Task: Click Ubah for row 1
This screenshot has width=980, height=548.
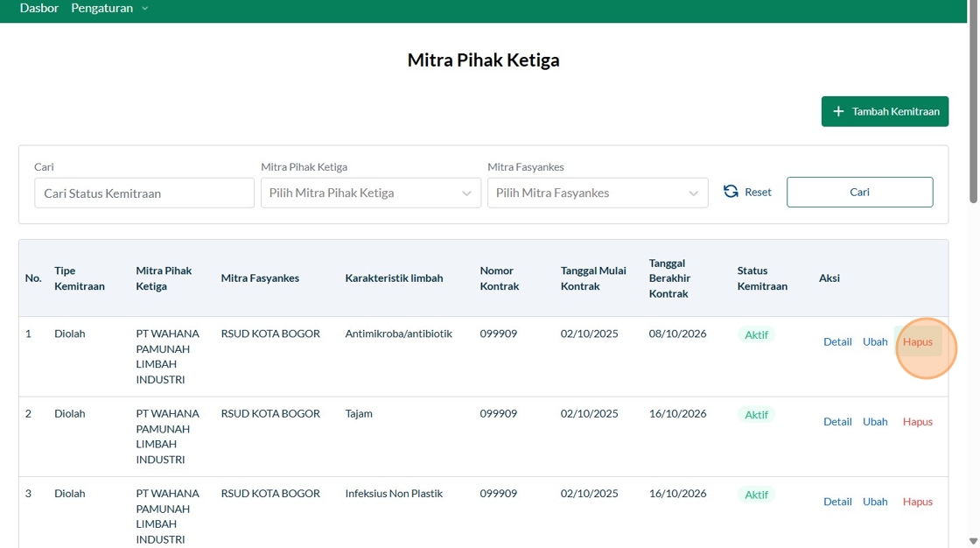Action: point(875,341)
